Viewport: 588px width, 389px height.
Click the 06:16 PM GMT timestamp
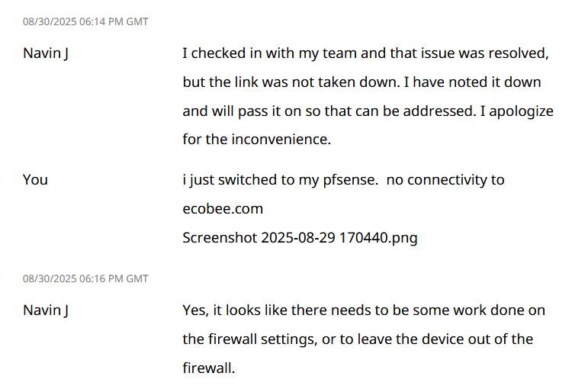(x=85, y=278)
